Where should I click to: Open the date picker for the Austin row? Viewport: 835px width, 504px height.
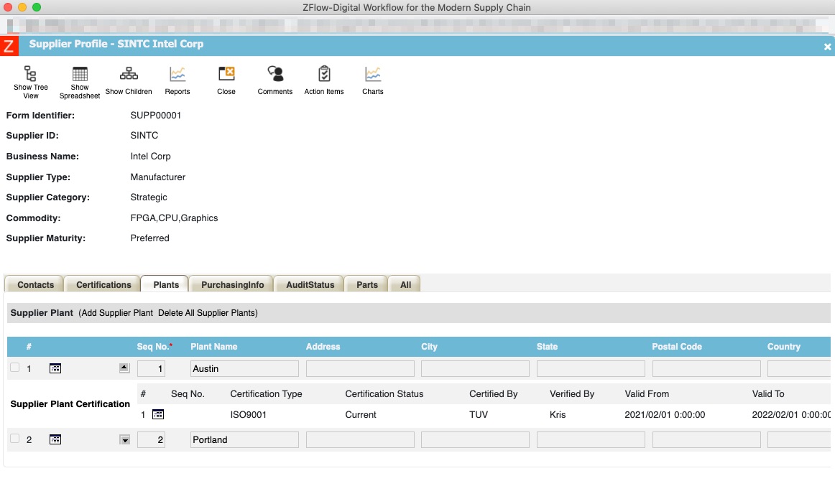(x=55, y=368)
